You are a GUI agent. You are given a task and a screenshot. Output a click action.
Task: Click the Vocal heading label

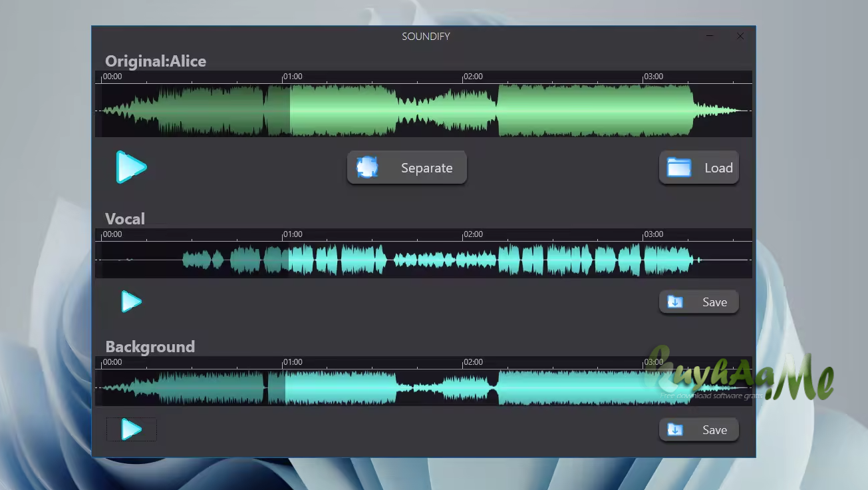coord(125,219)
